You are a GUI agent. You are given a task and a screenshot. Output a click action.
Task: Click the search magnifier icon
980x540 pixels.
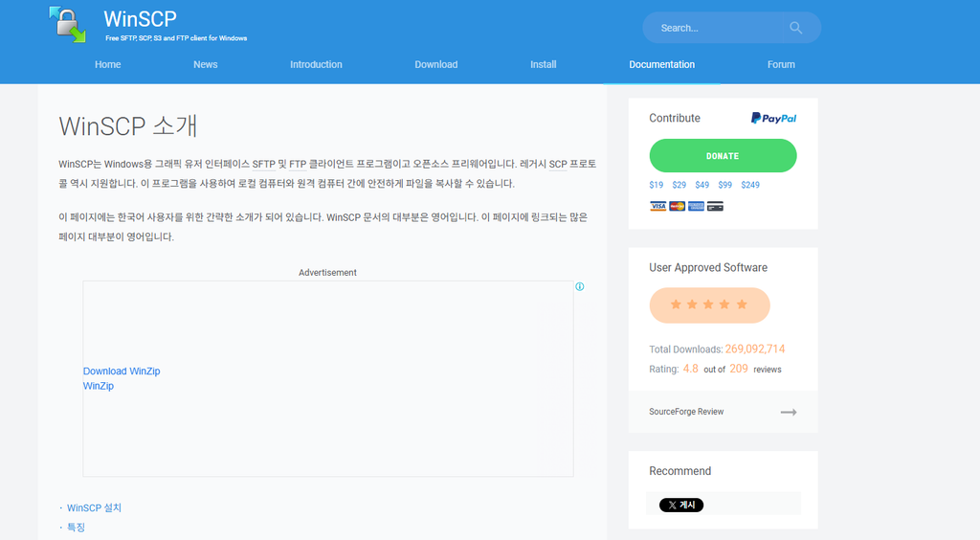tap(795, 28)
